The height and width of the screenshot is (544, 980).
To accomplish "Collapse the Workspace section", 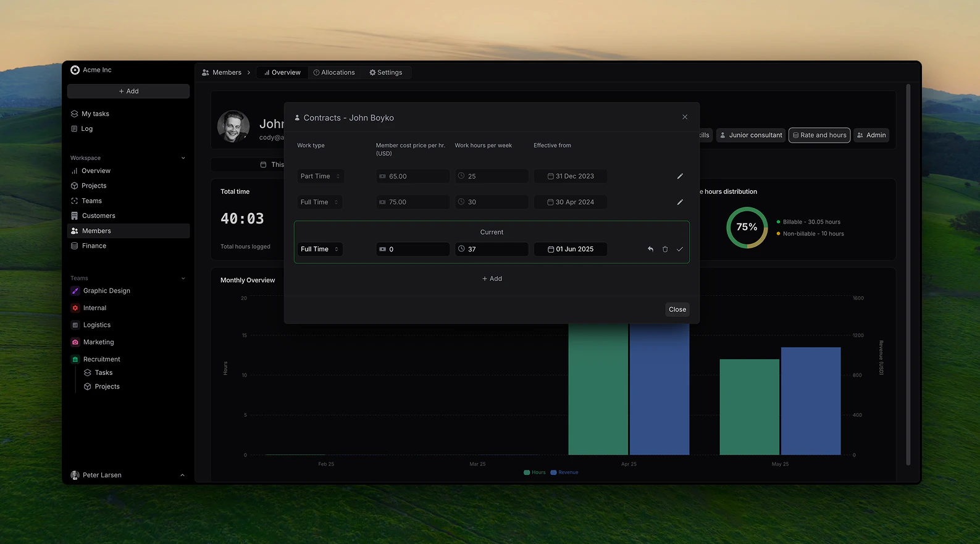I will (x=183, y=158).
